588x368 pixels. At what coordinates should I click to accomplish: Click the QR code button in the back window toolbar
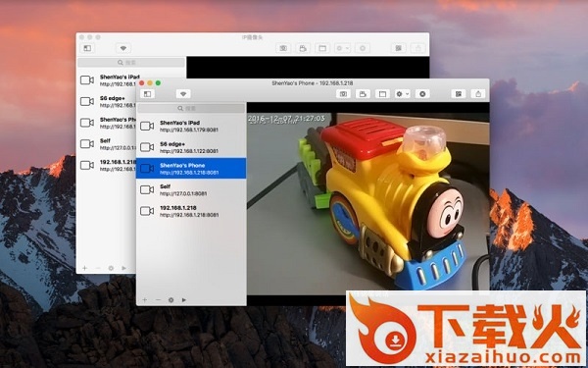point(398,48)
